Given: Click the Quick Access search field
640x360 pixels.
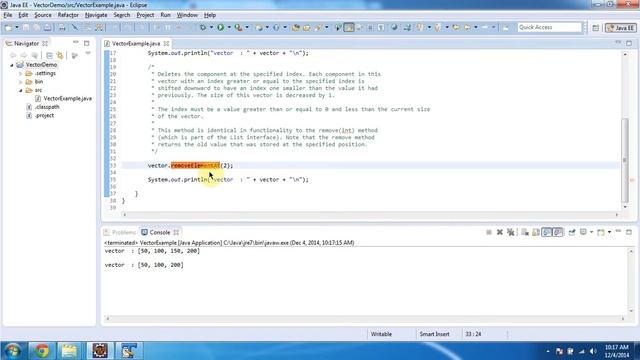Looking at the screenshot, I should click(549, 27).
